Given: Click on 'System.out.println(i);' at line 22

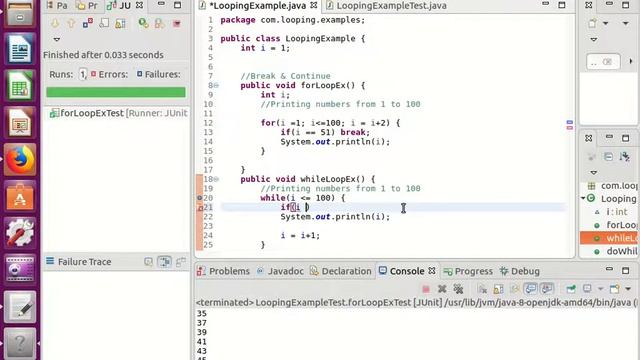Looking at the screenshot, I should [x=335, y=217].
